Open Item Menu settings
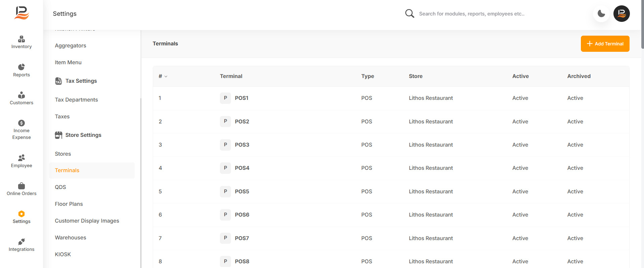 click(68, 63)
